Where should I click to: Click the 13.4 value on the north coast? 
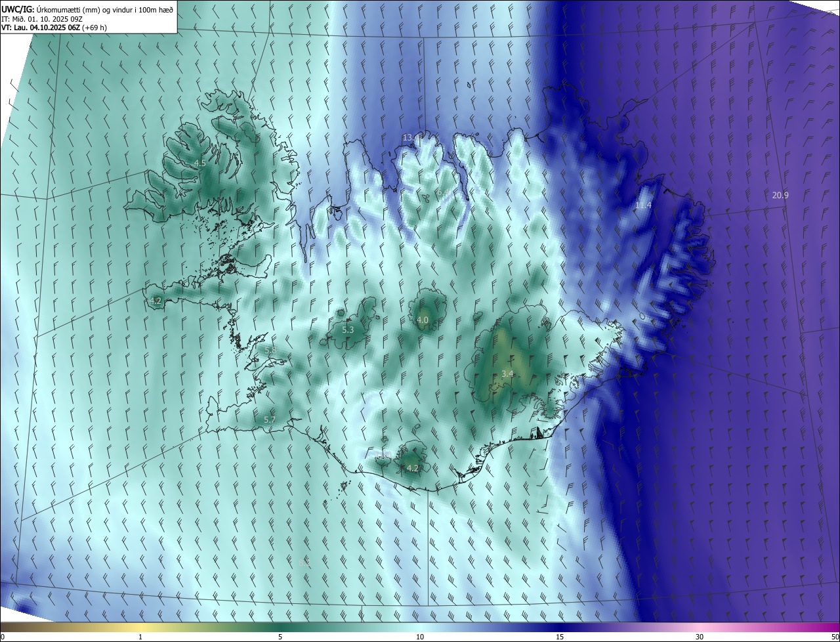pos(410,137)
